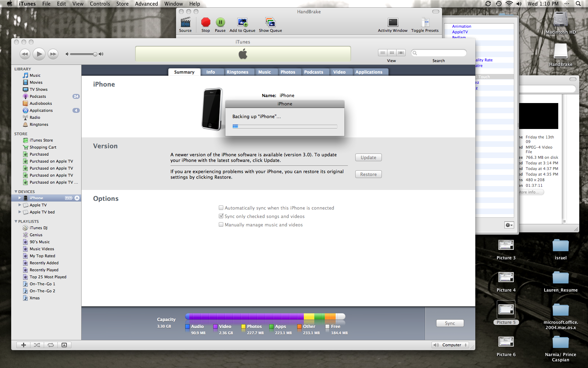
Task: Open the Music library
Action: coord(35,75)
